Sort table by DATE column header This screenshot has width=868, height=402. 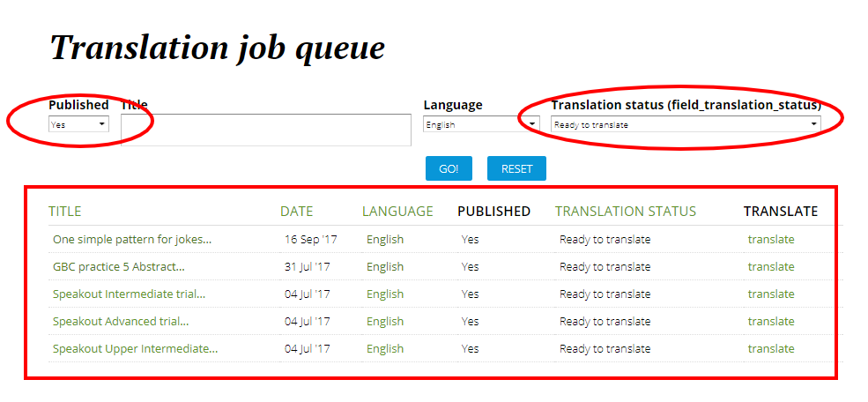(296, 212)
